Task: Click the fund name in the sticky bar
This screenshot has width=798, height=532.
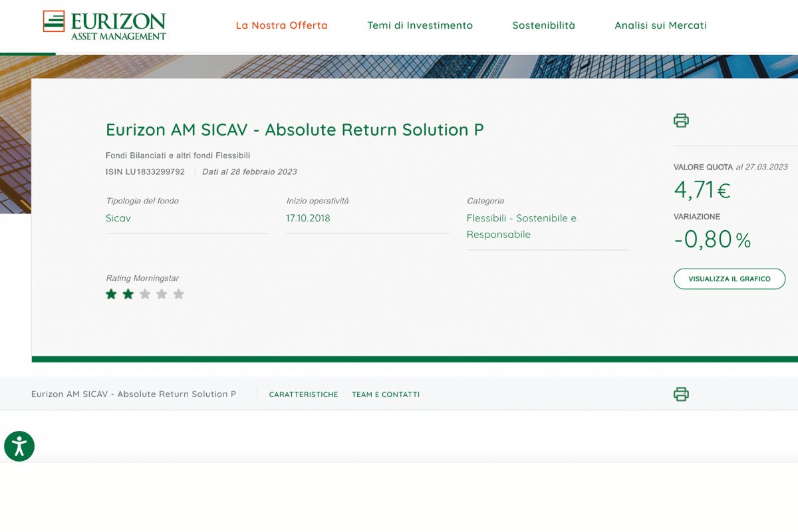Action: click(133, 394)
